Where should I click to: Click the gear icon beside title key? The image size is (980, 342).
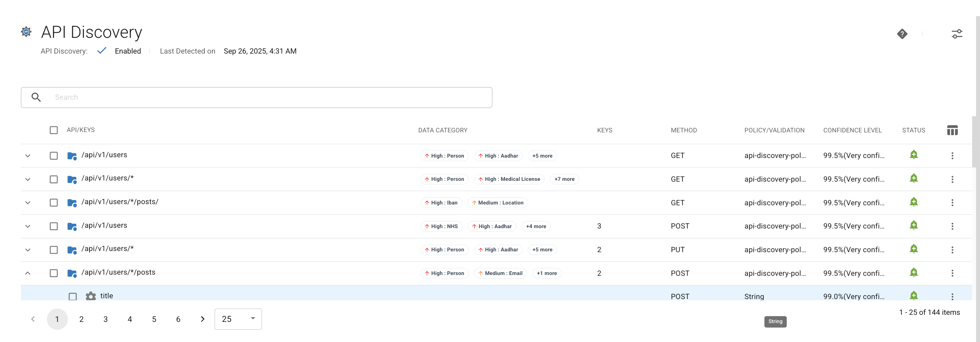point(91,296)
